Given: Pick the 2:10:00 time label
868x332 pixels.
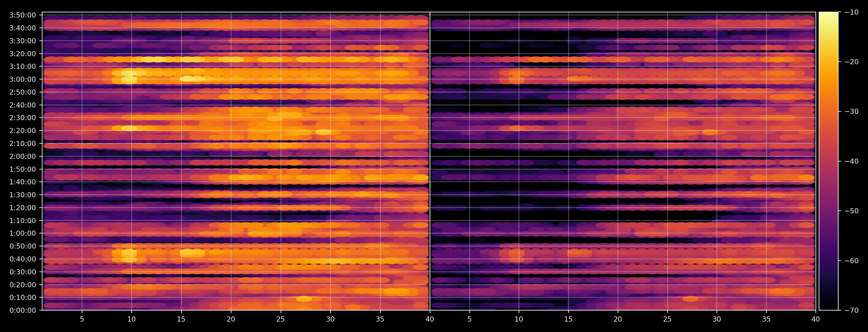Looking at the screenshot, I should (x=23, y=144).
